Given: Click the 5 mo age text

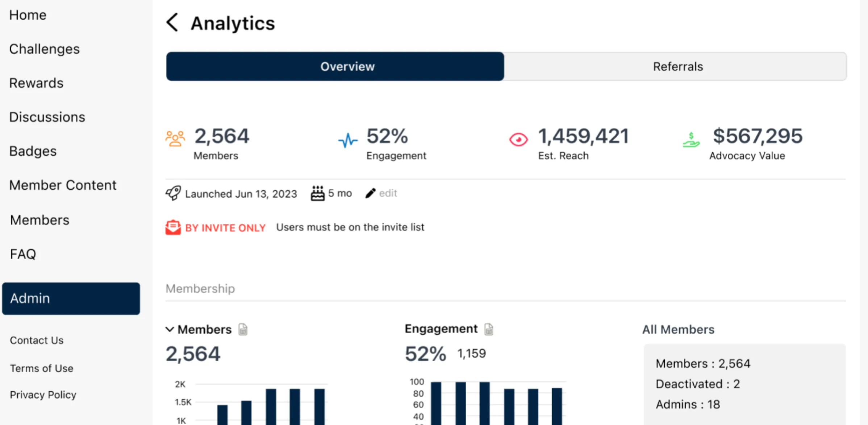Looking at the screenshot, I should (x=340, y=193).
